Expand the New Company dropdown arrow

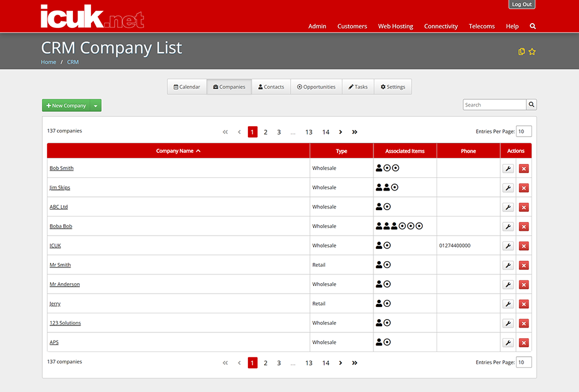(96, 105)
